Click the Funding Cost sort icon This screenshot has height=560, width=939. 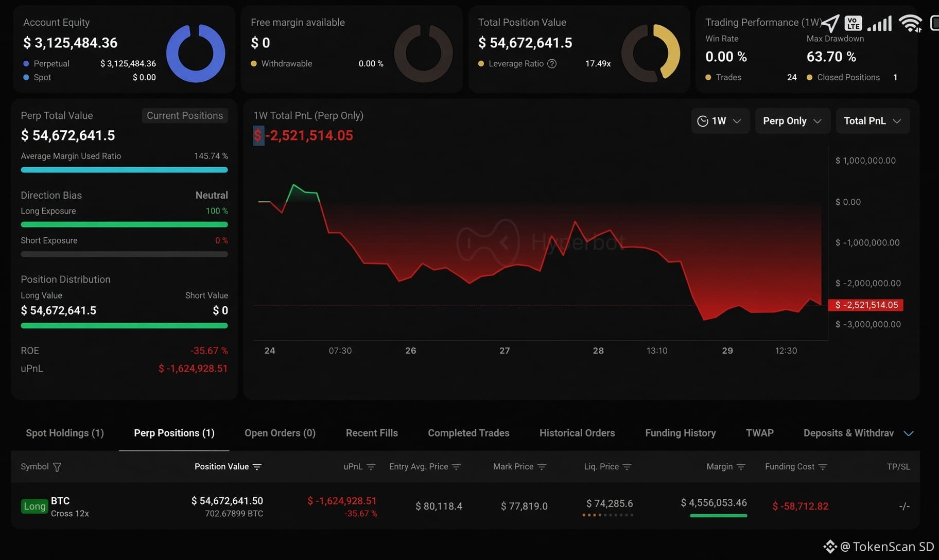[x=823, y=467]
